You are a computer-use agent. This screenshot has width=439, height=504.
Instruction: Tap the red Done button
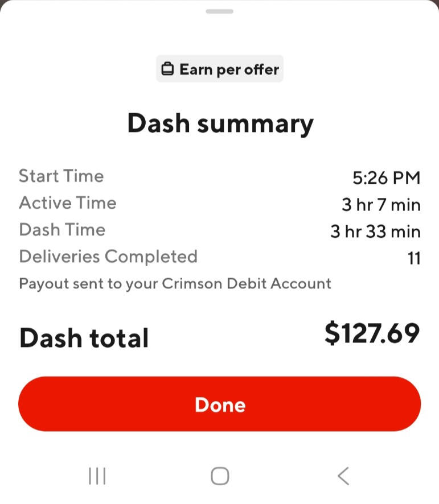[220, 404]
